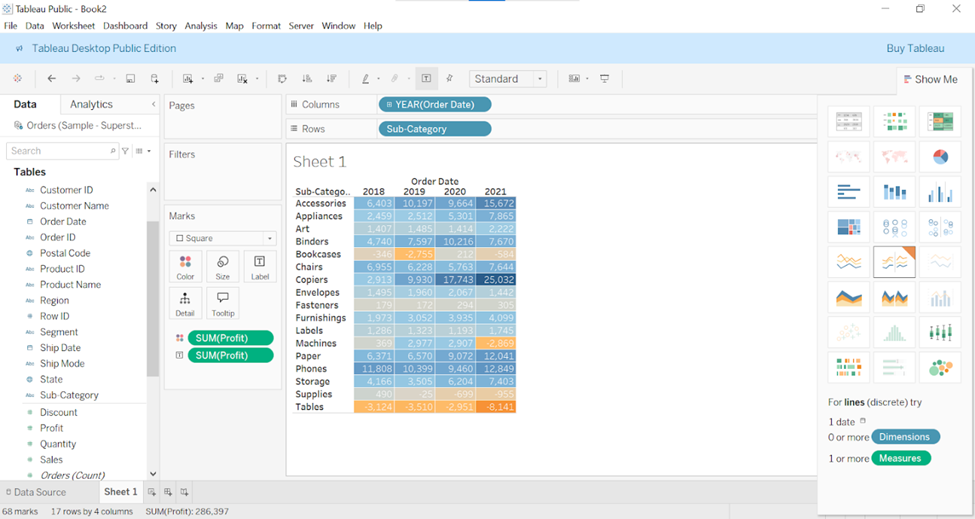Expand the YEAR(Order Date) pill
The width and height of the screenshot is (975, 519).
click(x=389, y=104)
